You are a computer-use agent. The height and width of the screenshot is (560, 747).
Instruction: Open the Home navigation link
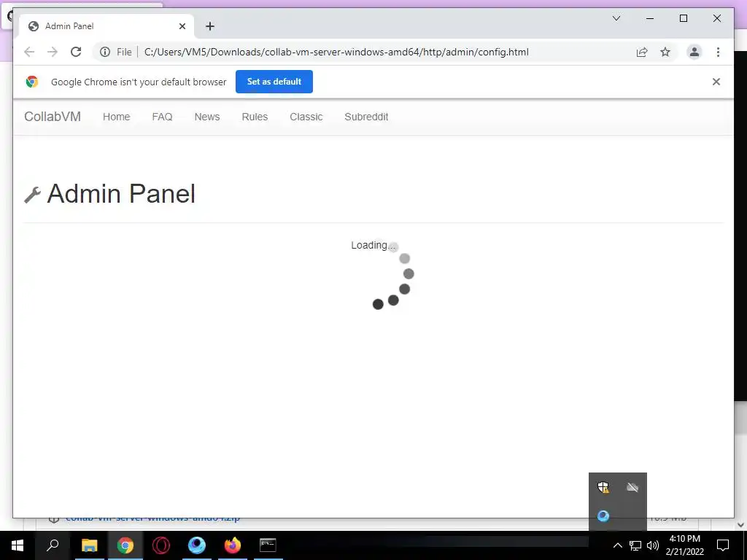pyautogui.click(x=116, y=117)
